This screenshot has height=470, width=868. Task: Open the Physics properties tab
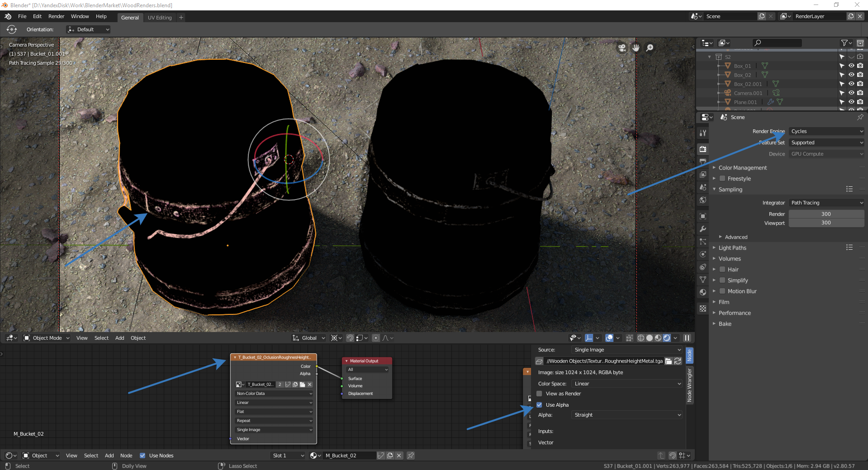(702, 254)
